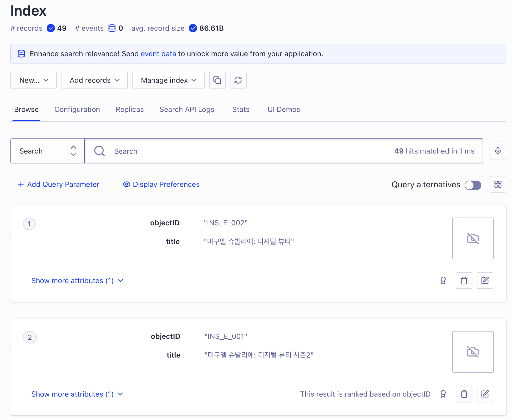
Task: Open the Search API Logs tab
Action: tap(187, 109)
